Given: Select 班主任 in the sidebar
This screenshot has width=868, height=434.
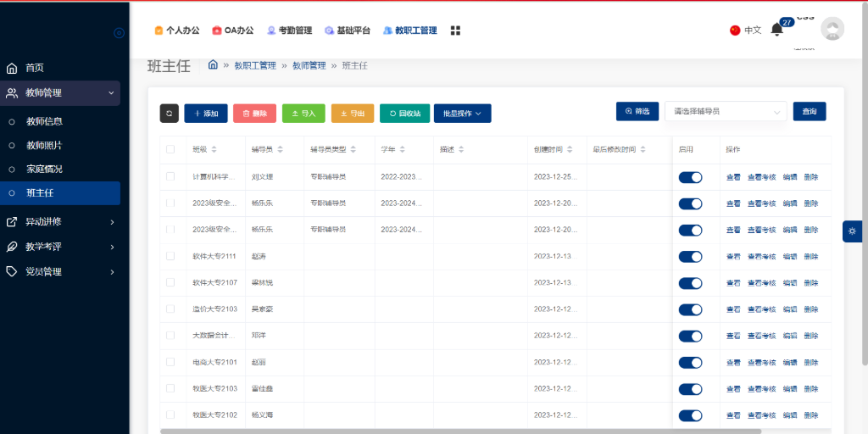Looking at the screenshot, I should coord(60,193).
